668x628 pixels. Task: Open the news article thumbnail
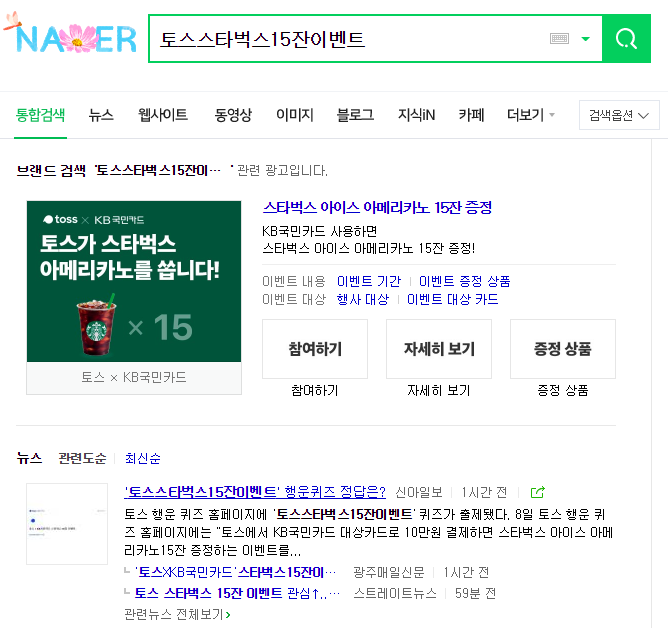(67, 524)
